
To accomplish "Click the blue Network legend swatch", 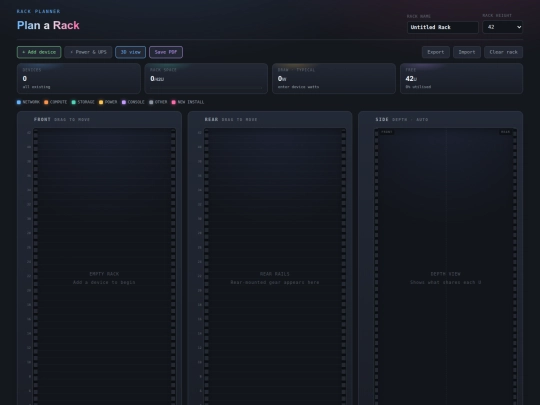I will coord(19,102).
